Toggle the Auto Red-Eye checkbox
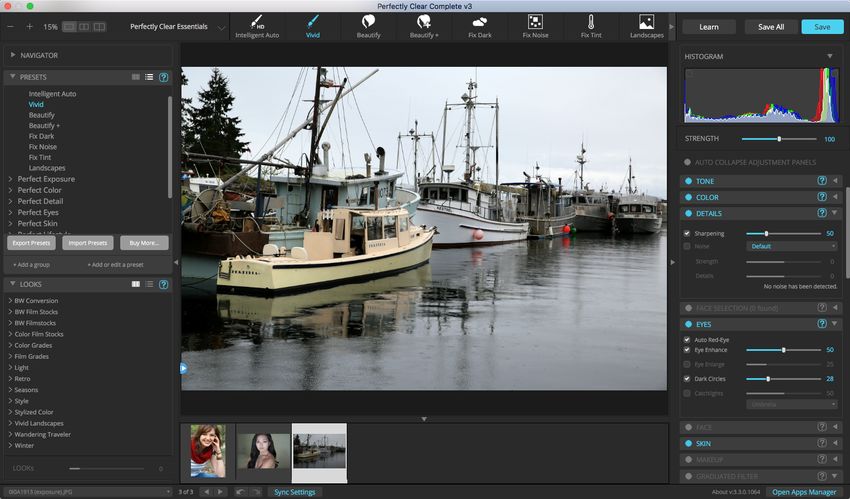 coord(687,339)
